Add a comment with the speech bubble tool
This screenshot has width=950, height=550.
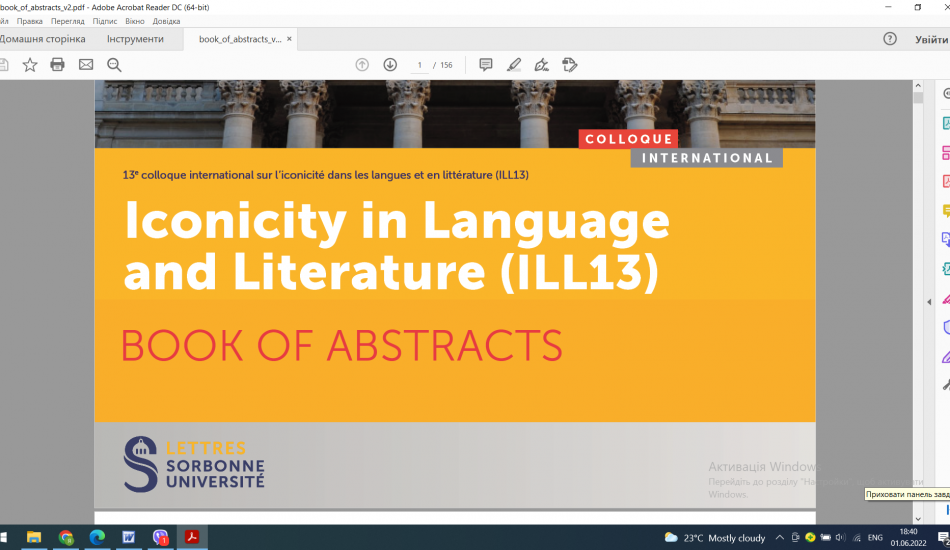point(486,65)
